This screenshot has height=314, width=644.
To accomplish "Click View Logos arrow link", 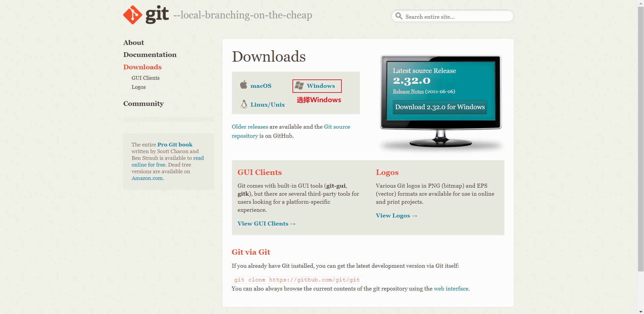I will (x=396, y=215).
